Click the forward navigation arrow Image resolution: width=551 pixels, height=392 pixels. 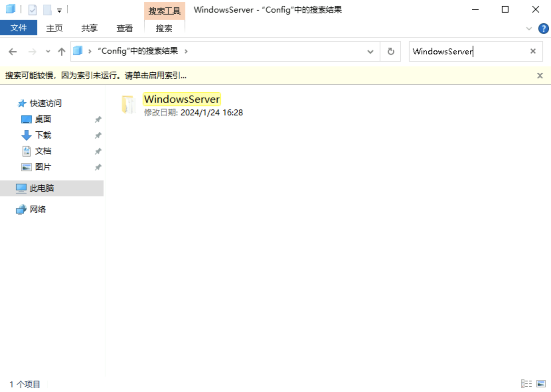(x=32, y=51)
